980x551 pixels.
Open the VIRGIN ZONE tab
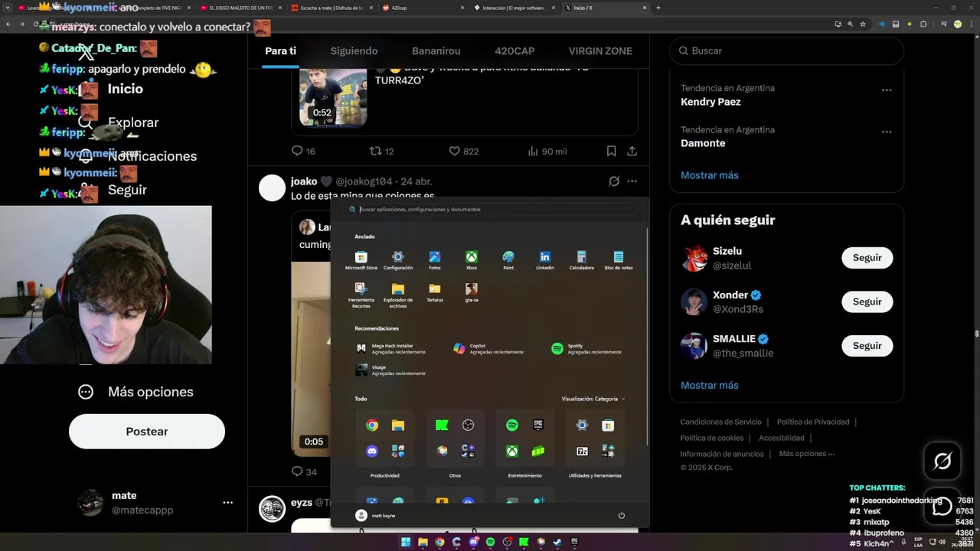600,51
